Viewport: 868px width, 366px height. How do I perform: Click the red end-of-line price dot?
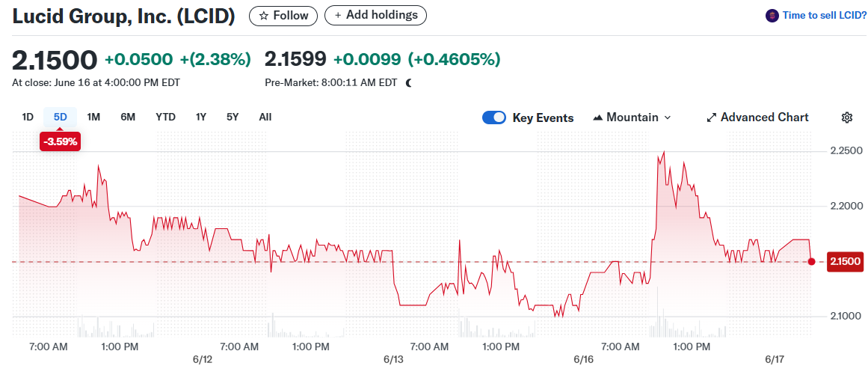(811, 261)
